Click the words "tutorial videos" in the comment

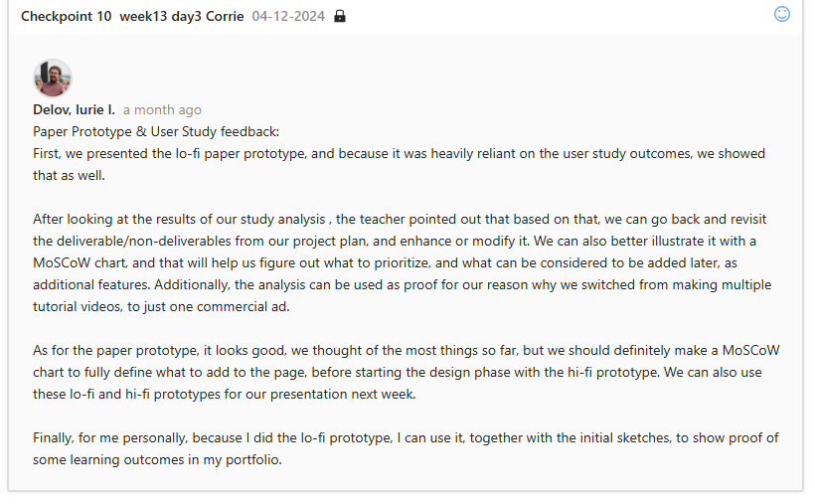click(84, 306)
